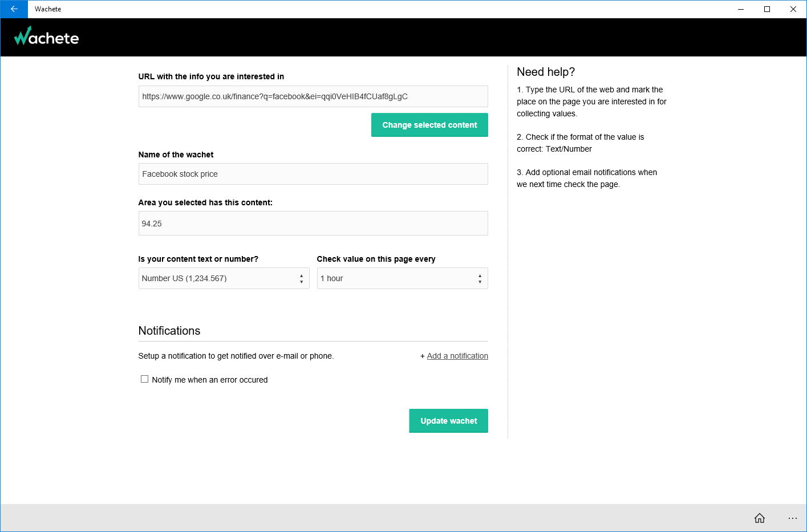Click the Wachete logo
Viewport: 807px width, 532px height.
tap(47, 37)
